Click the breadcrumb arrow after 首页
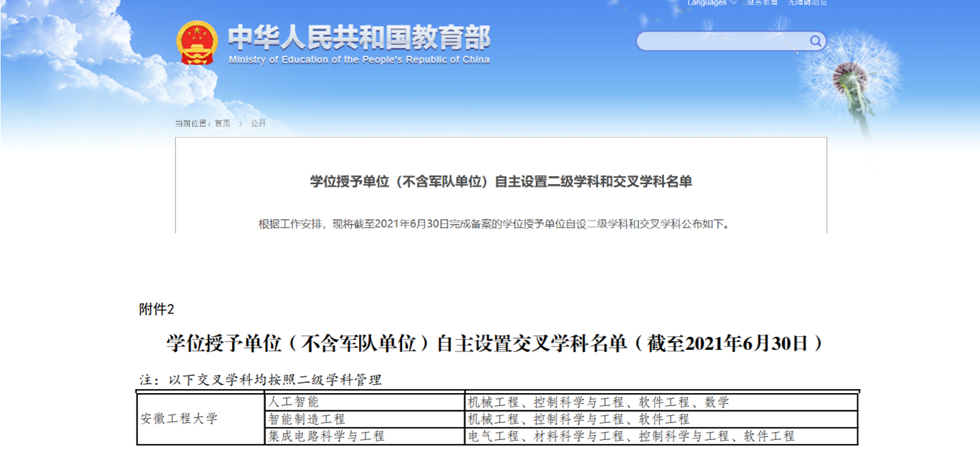The width and height of the screenshot is (980, 449). [x=240, y=123]
